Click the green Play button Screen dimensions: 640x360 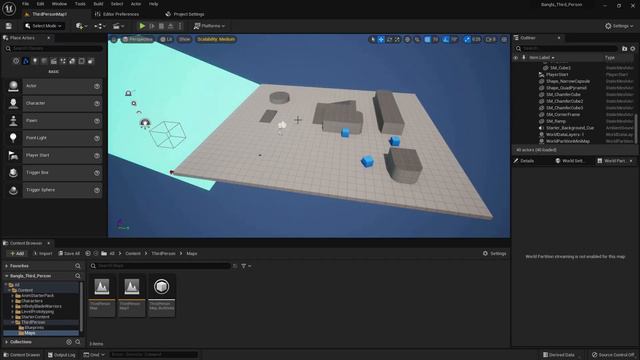point(142,26)
